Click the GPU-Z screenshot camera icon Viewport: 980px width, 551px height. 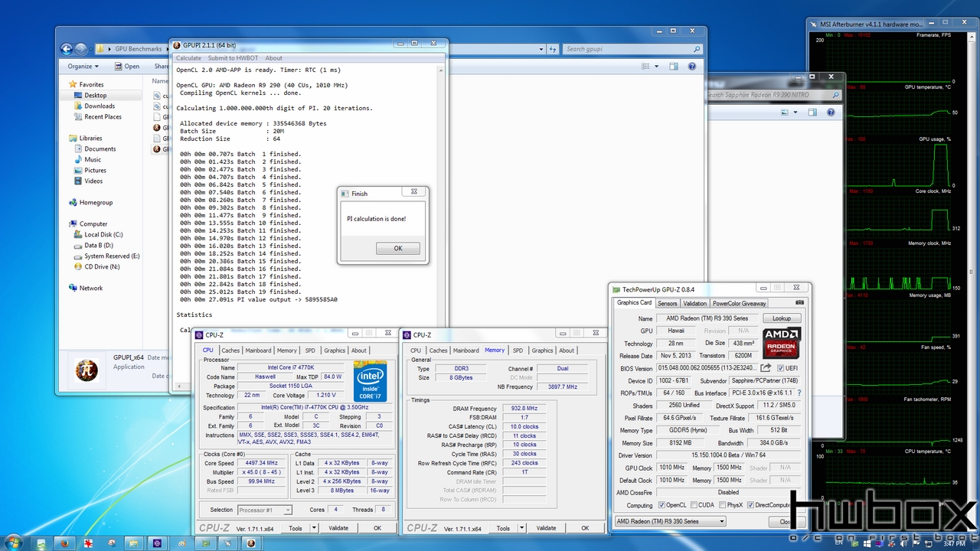coord(799,303)
